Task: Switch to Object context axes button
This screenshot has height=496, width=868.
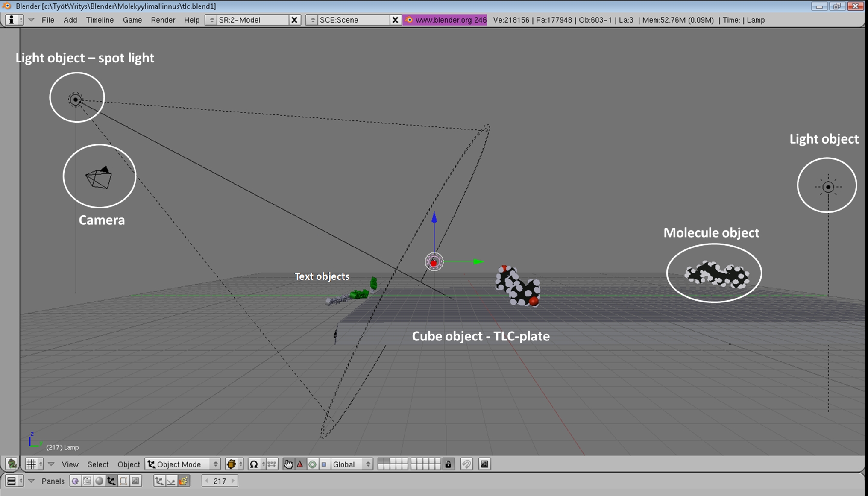Action: coord(111,481)
